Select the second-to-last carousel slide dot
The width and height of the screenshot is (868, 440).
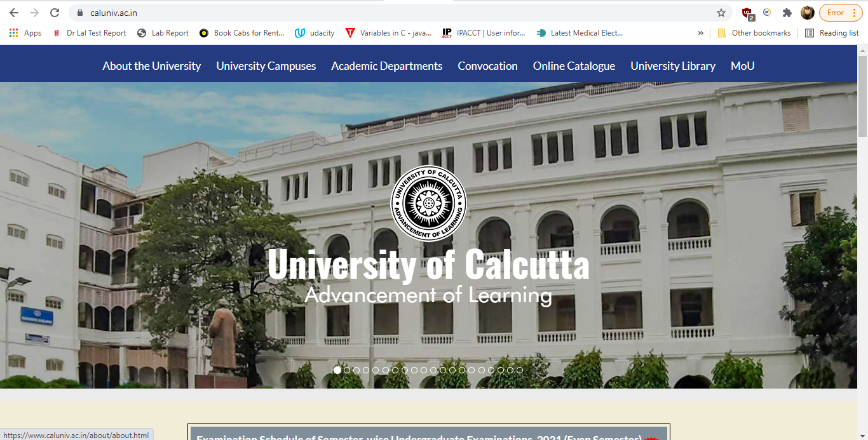[510, 370]
